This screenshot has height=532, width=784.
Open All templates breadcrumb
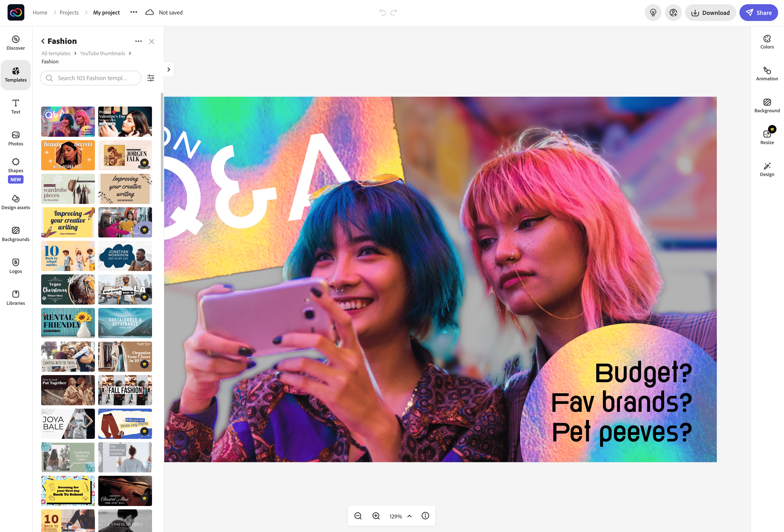coord(56,53)
